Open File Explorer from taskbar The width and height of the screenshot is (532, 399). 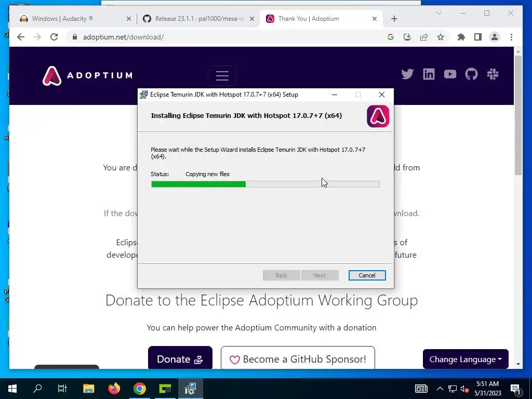click(x=88, y=389)
